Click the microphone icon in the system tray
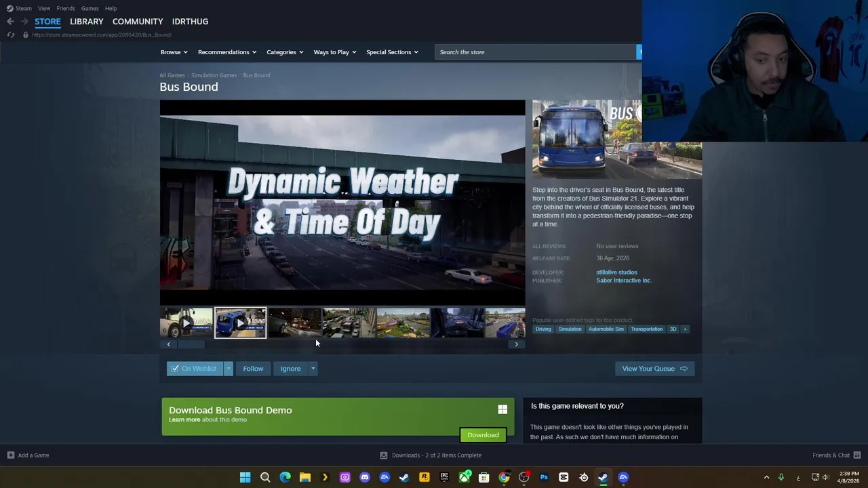Image resolution: width=868 pixels, height=488 pixels. (781, 477)
